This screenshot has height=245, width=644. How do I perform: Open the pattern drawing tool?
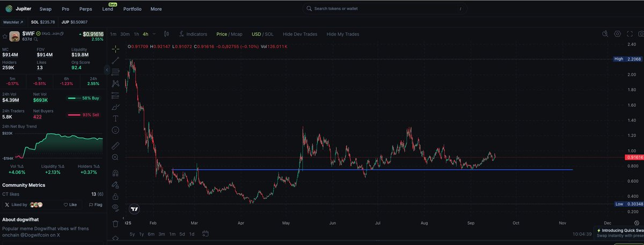tap(115, 84)
